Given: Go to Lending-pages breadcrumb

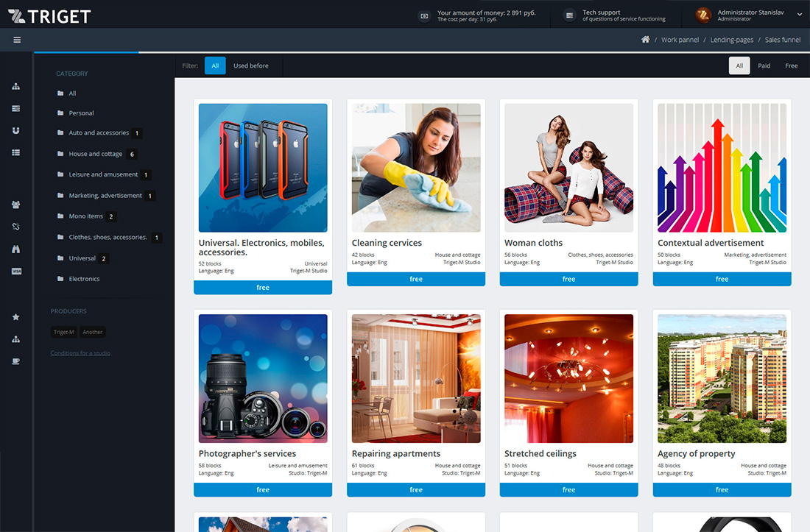Looking at the screenshot, I should 731,40.
